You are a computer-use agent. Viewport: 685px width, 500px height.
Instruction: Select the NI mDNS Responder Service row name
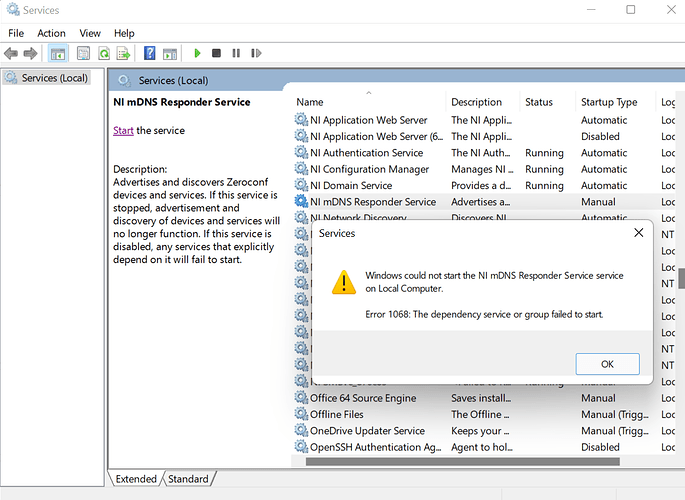(373, 202)
